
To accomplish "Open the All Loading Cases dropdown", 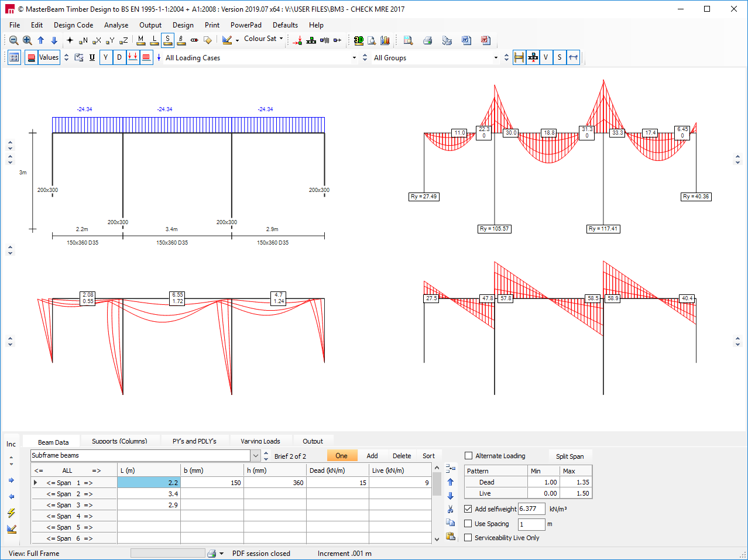I will 354,58.
